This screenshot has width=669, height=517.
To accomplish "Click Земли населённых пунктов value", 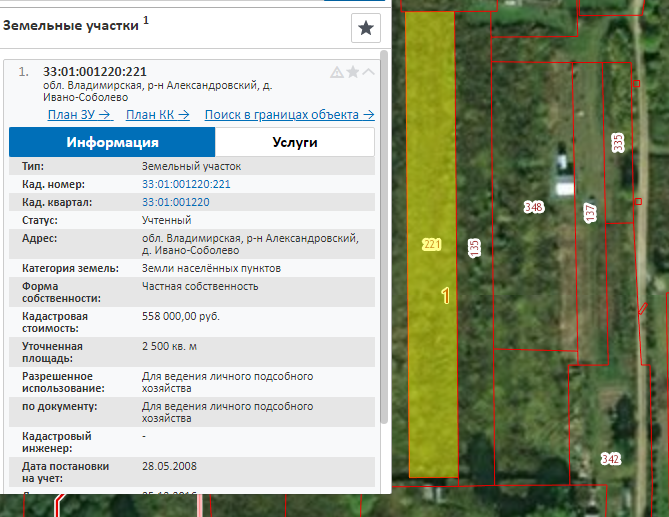I will coord(211,268).
